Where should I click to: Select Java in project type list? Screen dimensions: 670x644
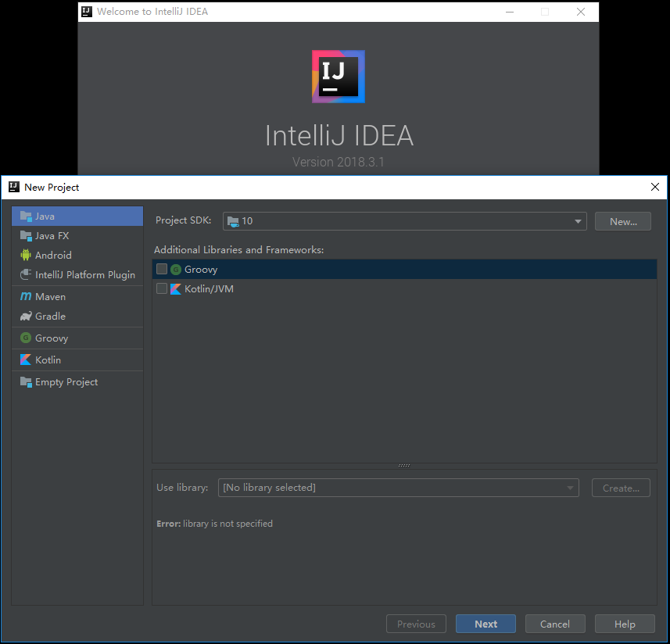coord(77,216)
